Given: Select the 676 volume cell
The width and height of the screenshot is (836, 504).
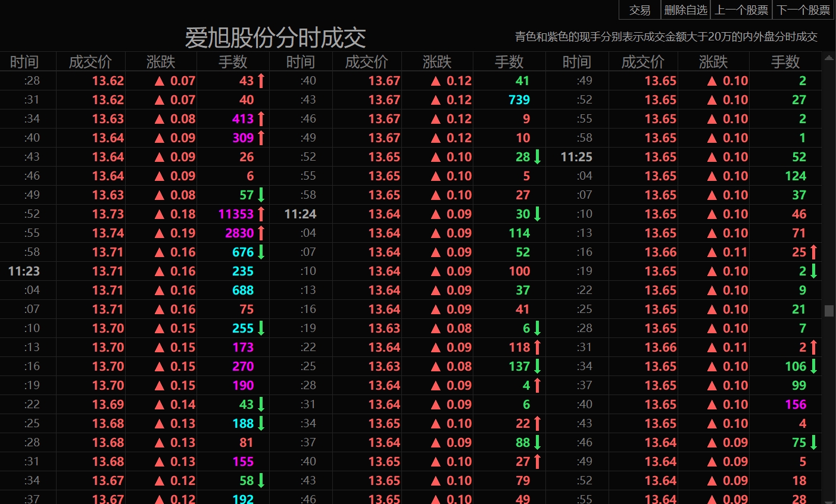Looking at the screenshot, I should 243,252.
